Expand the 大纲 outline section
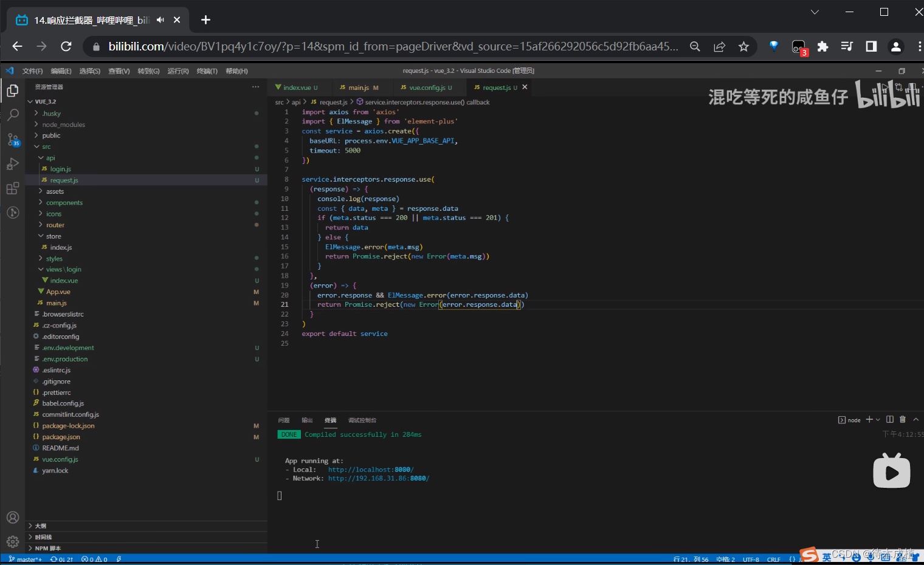924x565 pixels. pyautogui.click(x=40, y=526)
